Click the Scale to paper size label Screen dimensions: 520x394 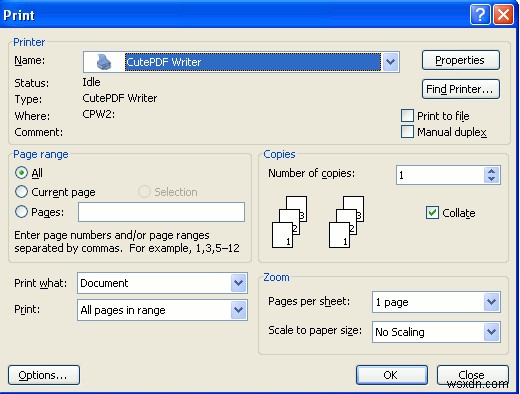[x=315, y=330]
